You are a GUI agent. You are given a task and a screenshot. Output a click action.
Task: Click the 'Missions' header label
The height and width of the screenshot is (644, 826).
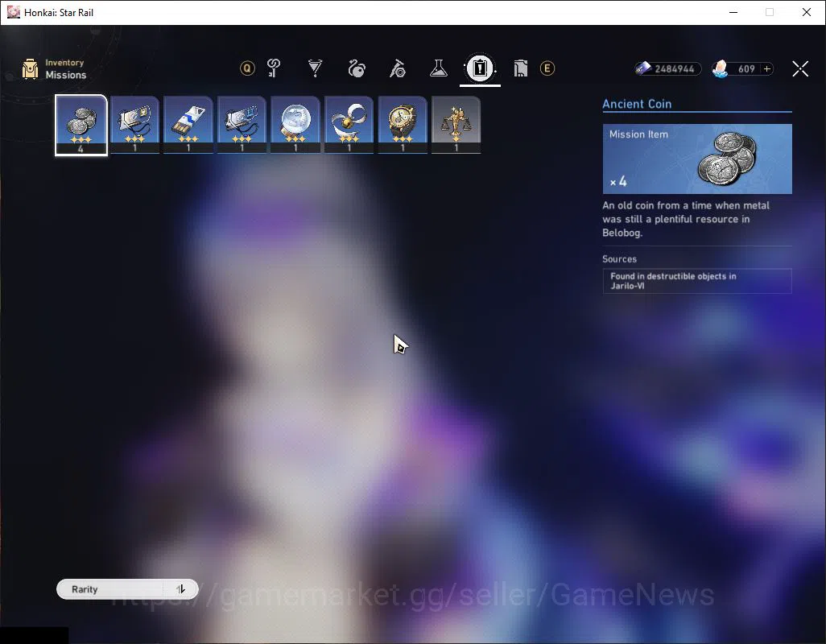coord(66,75)
